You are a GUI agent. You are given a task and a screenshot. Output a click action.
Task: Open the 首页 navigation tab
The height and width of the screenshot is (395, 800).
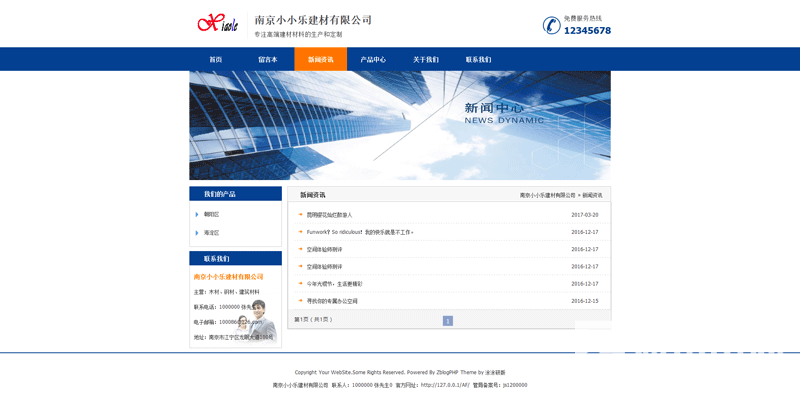pos(216,59)
